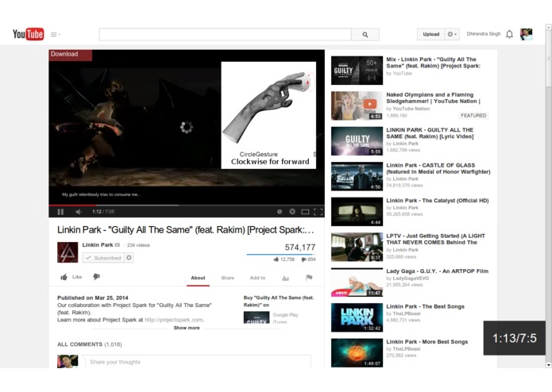The image size is (552, 392).
Task: Open Linkin Park The Best Songs thumbnail
Action: pos(357,317)
